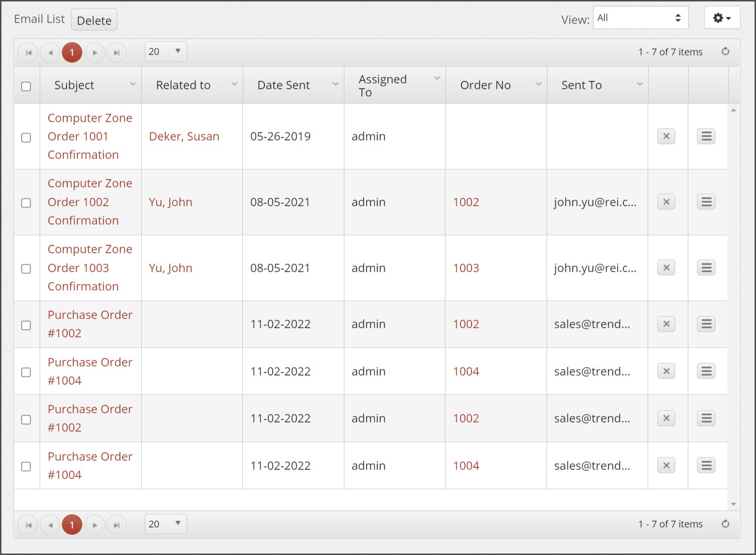756x555 pixels.
Task: Open Computer Zone Order 1001 Confirmation email
Action: [90, 136]
